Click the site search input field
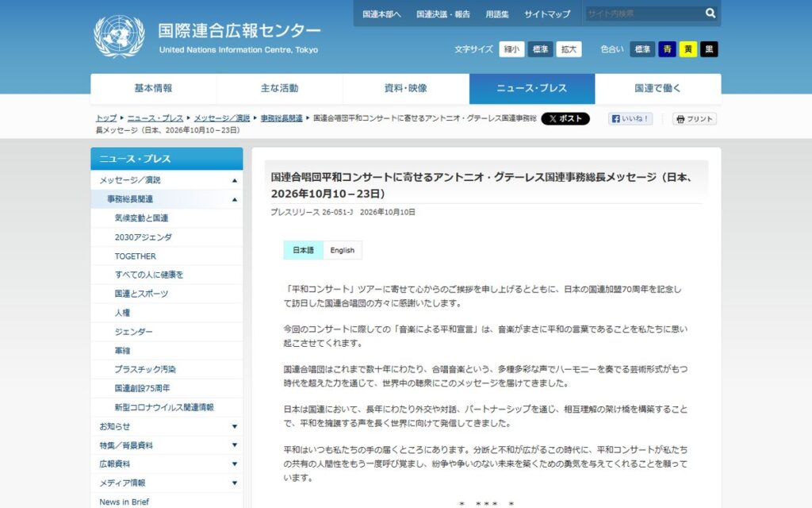Viewport: 812px width, 508px height. point(644,13)
